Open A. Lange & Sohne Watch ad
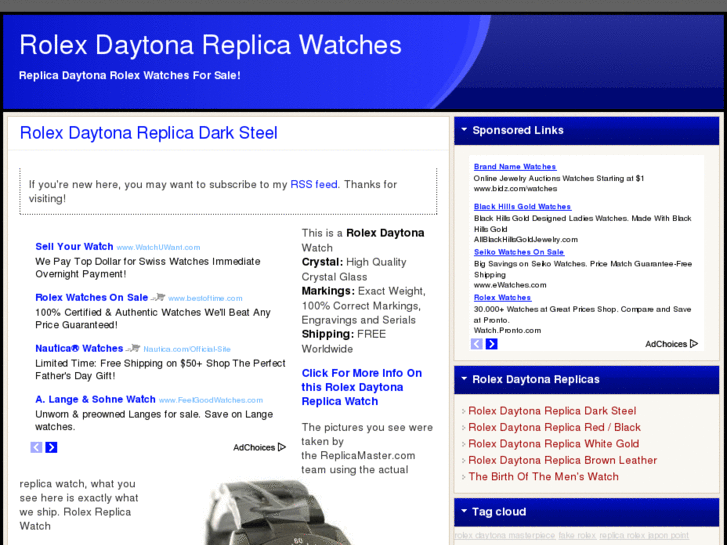This screenshot has width=727, height=545. click(96, 399)
